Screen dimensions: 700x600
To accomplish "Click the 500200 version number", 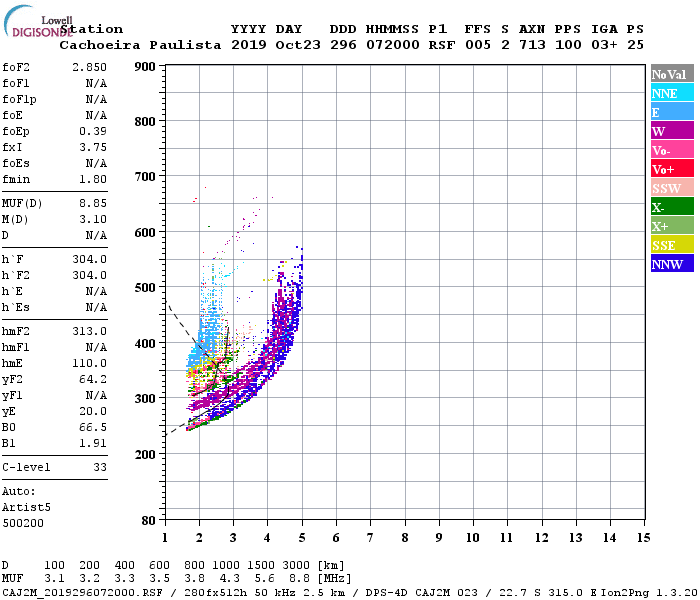I will tap(23, 523).
